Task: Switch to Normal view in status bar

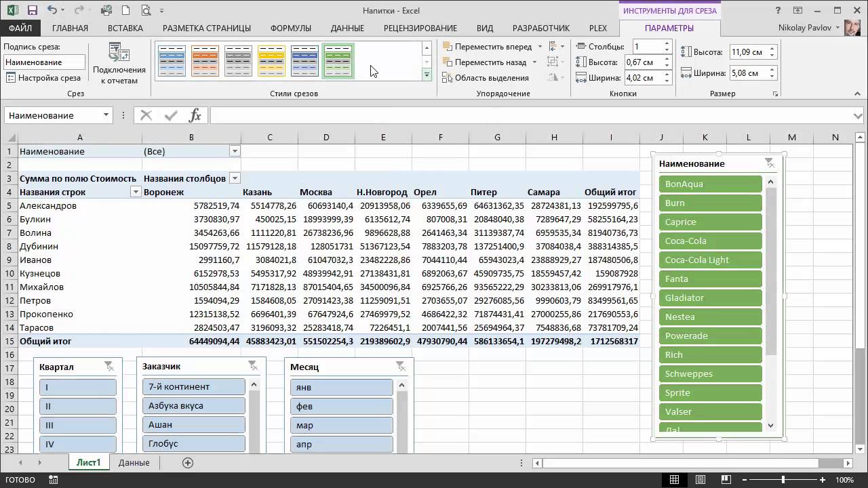Action: (674, 480)
